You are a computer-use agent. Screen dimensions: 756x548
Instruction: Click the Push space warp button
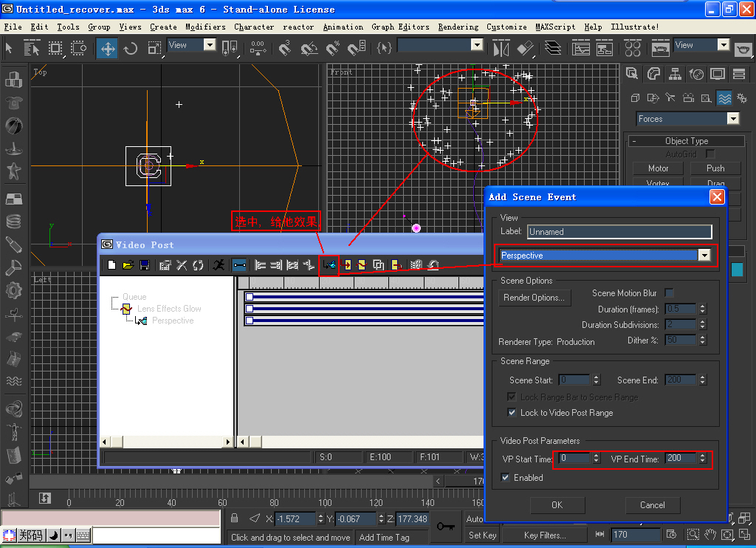(x=715, y=168)
